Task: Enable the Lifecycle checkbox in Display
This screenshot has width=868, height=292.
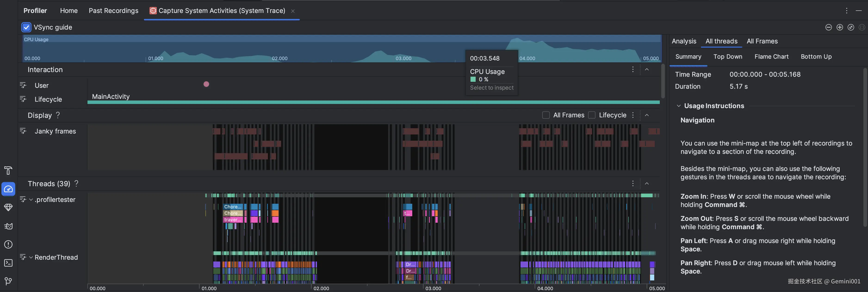Action: (x=592, y=115)
